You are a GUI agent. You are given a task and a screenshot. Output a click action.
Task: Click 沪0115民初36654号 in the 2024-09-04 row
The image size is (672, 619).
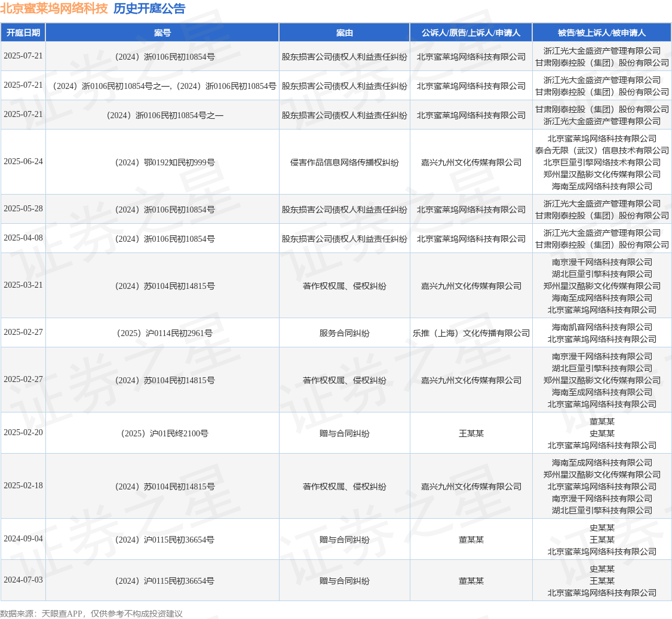(x=165, y=540)
